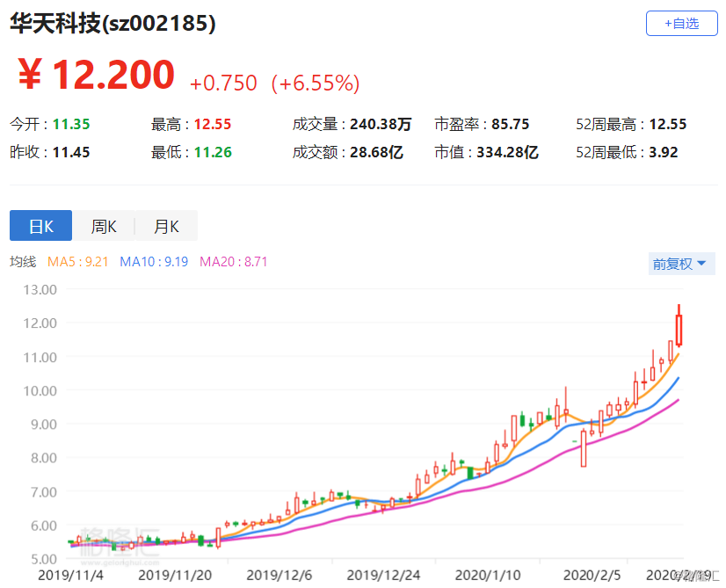Click the MA5 : 9.21 legend label
Image resolution: width=726 pixels, height=588 pixels.
coord(77,262)
